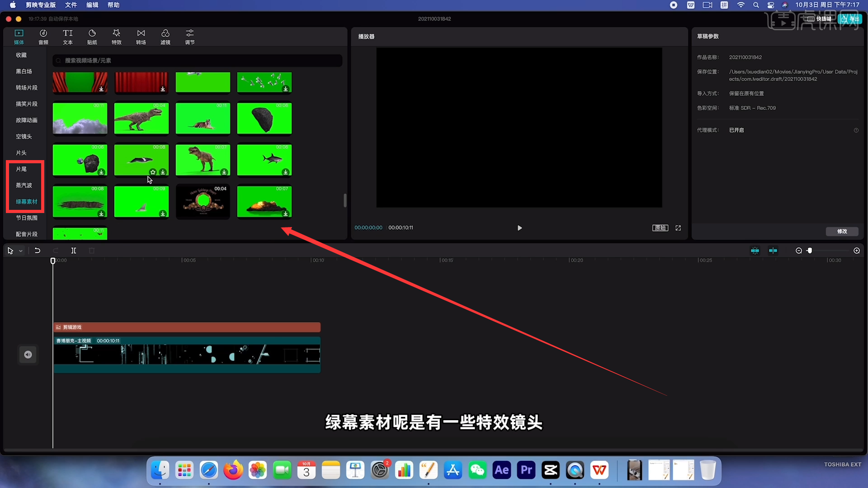The height and width of the screenshot is (488, 868).
Task: Select the 故障动画 category
Action: click(x=27, y=120)
